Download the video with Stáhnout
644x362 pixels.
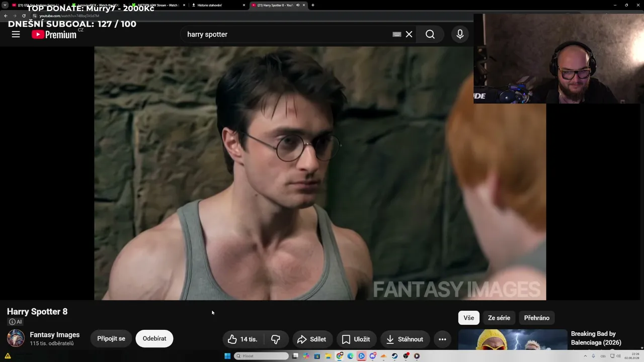click(405, 339)
